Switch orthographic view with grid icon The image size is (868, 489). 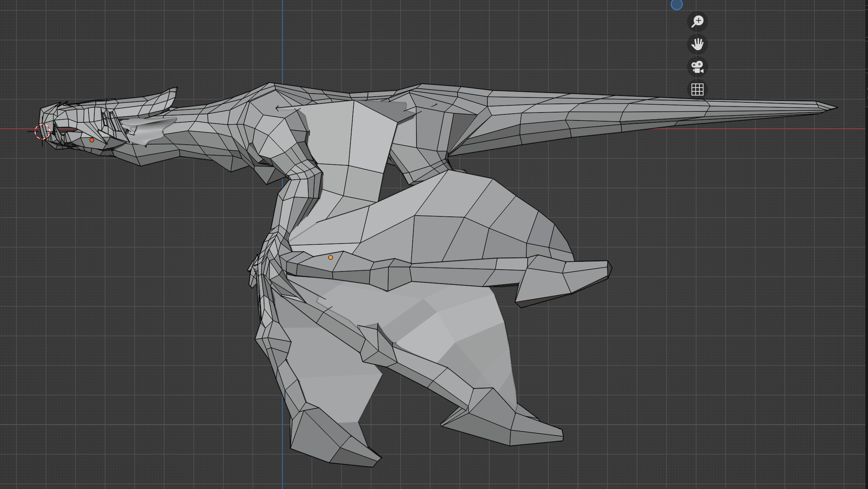pyautogui.click(x=697, y=90)
